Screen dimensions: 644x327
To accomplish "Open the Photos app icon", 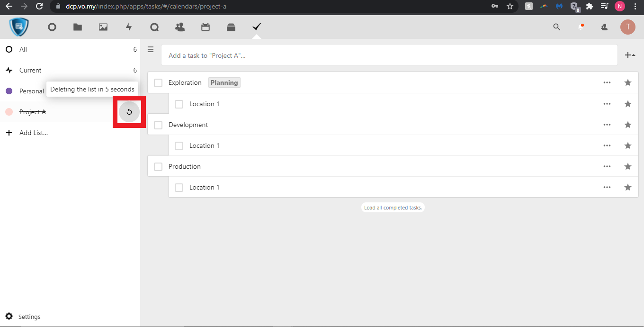I will (103, 27).
